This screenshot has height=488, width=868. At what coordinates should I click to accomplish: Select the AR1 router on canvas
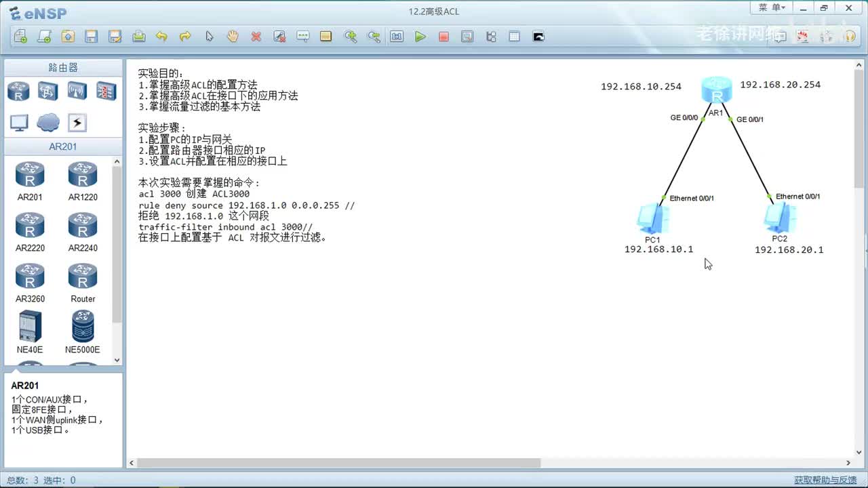(x=717, y=90)
